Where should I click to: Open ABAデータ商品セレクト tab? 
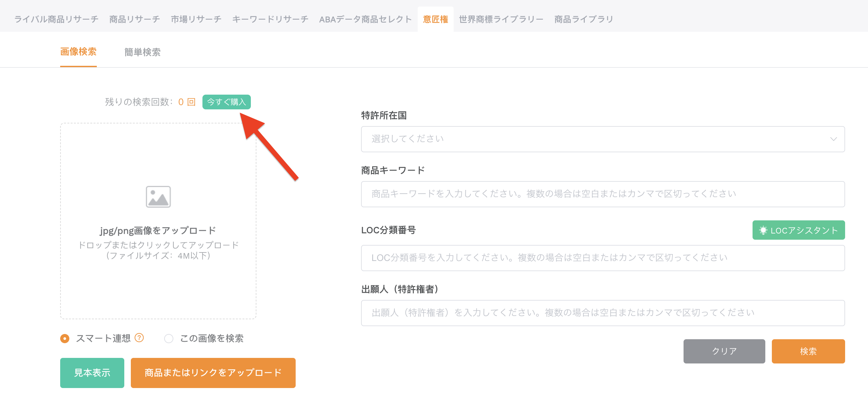click(x=365, y=19)
